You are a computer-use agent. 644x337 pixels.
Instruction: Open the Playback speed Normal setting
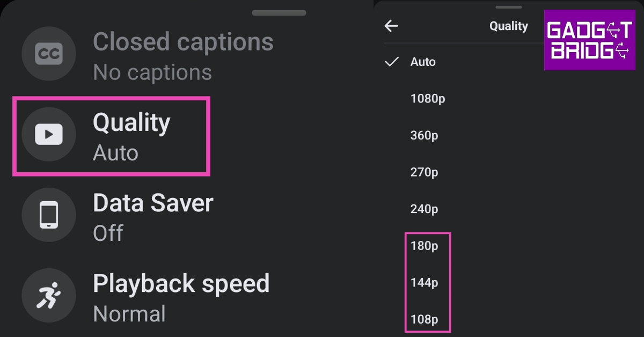181,297
